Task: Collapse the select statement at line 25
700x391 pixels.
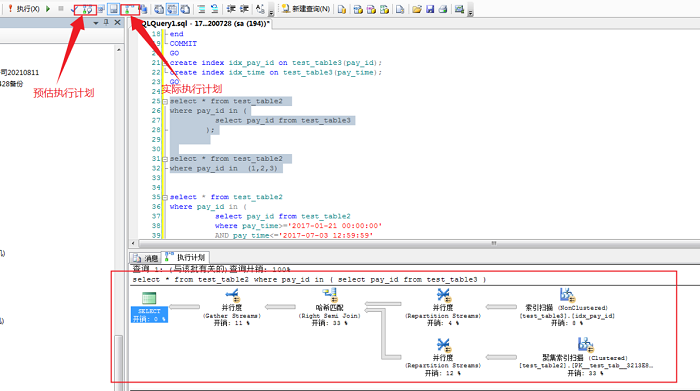Action: point(165,102)
